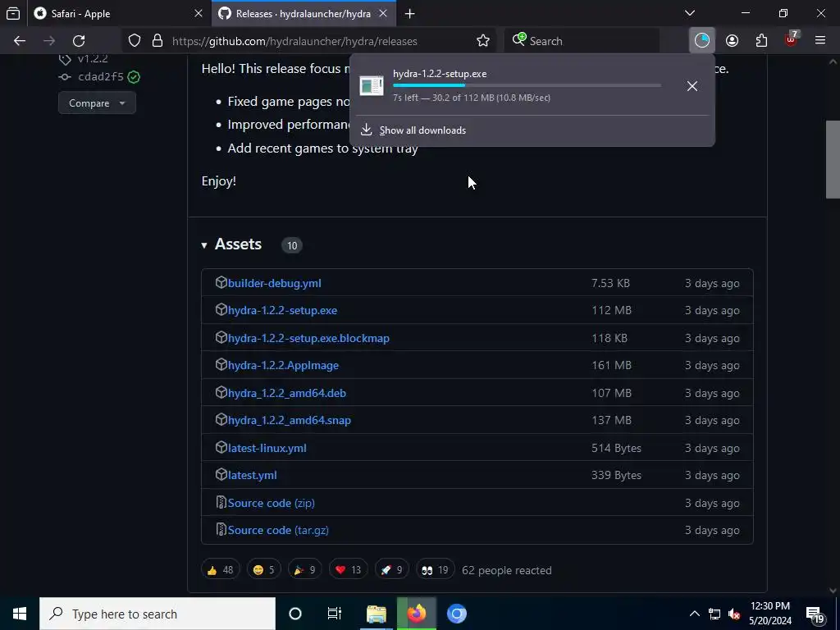Click the site padlock icon

(x=157, y=41)
